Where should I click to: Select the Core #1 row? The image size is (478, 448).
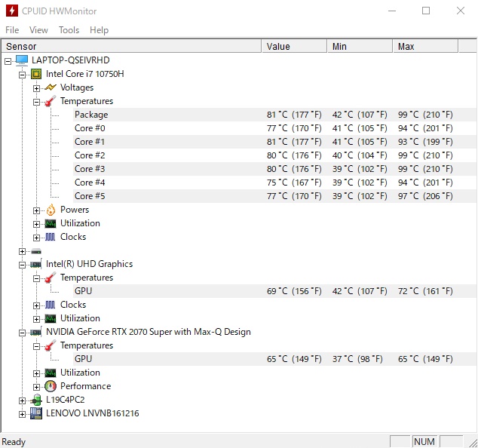tap(275, 142)
